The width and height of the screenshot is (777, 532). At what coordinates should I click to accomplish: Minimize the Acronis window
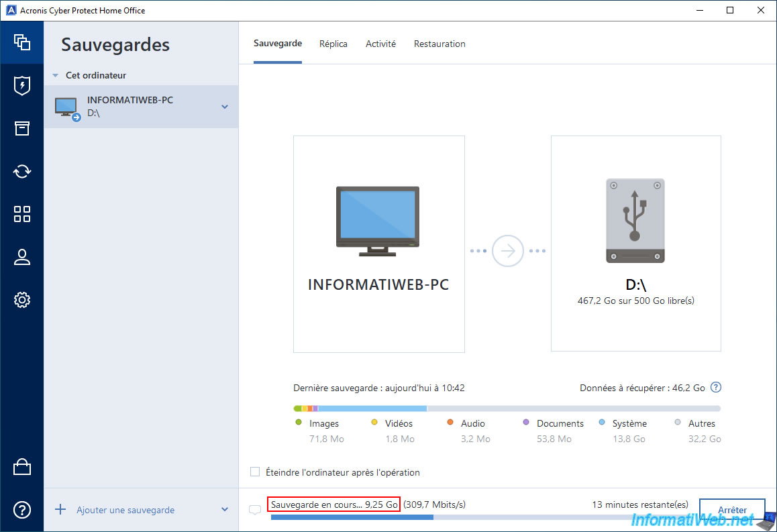pyautogui.click(x=700, y=11)
